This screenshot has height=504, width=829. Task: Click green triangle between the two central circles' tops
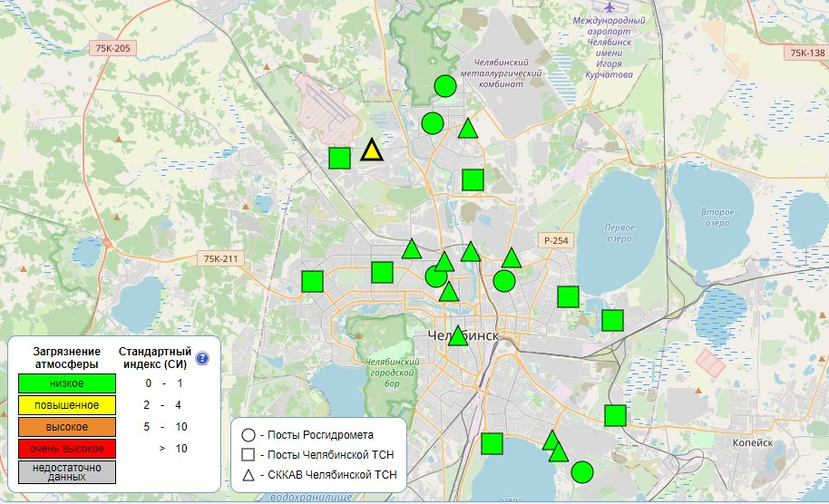click(471, 252)
